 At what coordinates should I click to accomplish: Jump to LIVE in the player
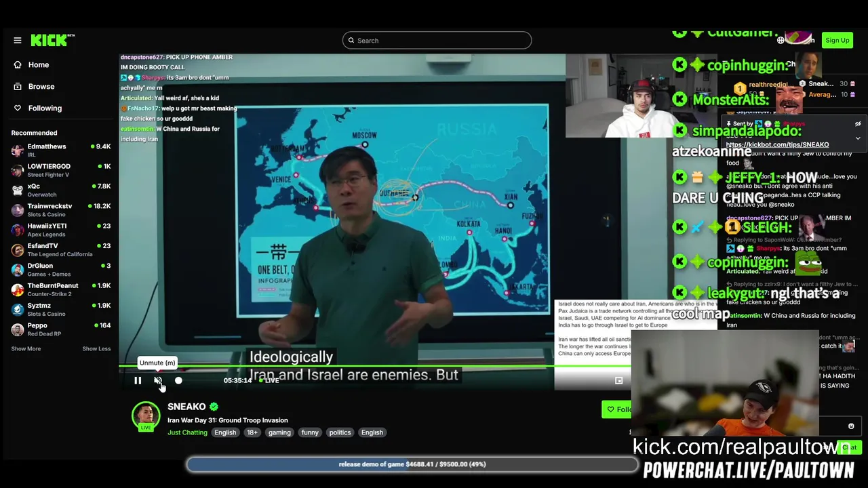269,381
